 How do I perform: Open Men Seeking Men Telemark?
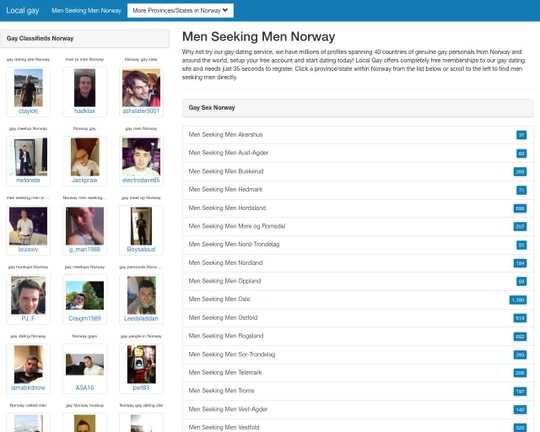click(x=358, y=373)
